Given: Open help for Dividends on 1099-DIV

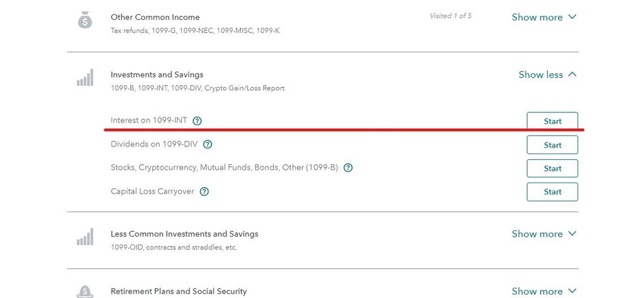Looking at the screenshot, I should click(x=208, y=144).
